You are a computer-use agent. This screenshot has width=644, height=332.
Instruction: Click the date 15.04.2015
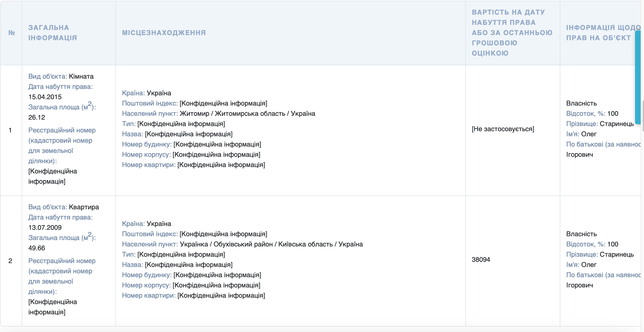tap(45, 97)
